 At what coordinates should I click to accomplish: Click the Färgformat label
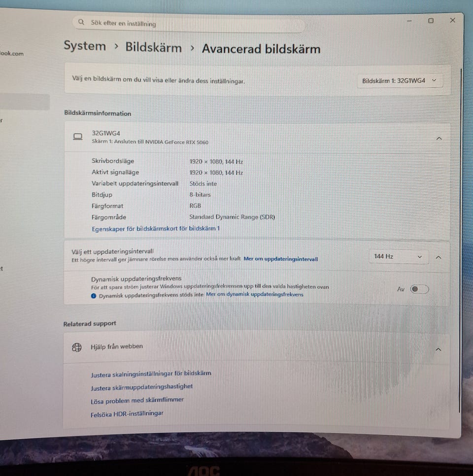107,206
